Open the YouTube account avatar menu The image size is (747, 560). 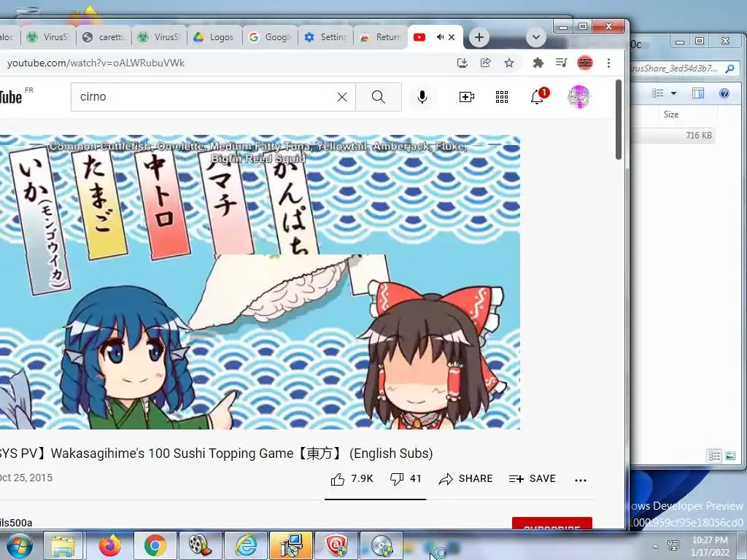tap(578, 97)
